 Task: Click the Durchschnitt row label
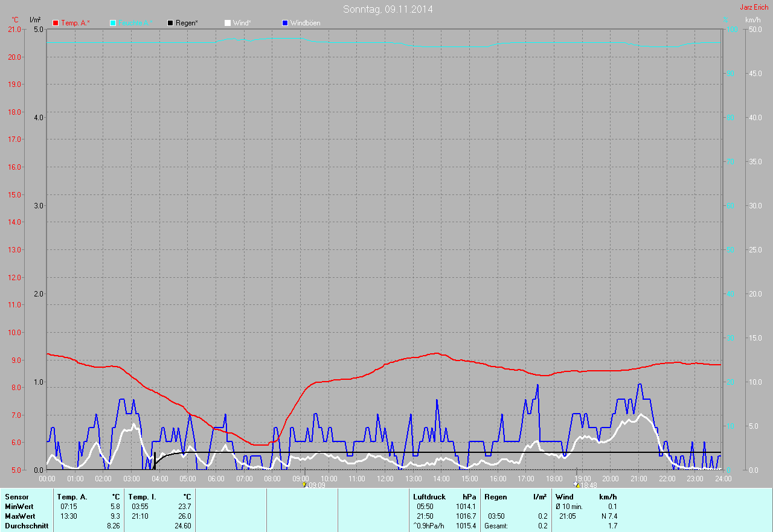(x=27, y=526)
